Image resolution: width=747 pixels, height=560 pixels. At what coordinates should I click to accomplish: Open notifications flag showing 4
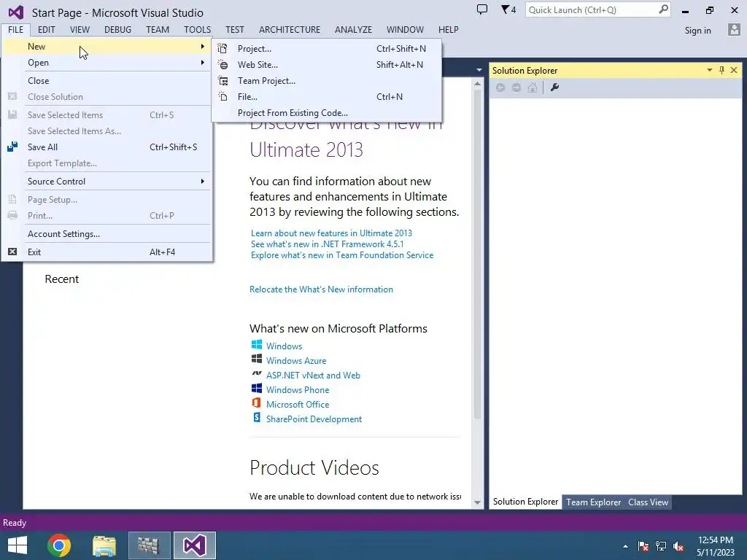tap(508, 9)
